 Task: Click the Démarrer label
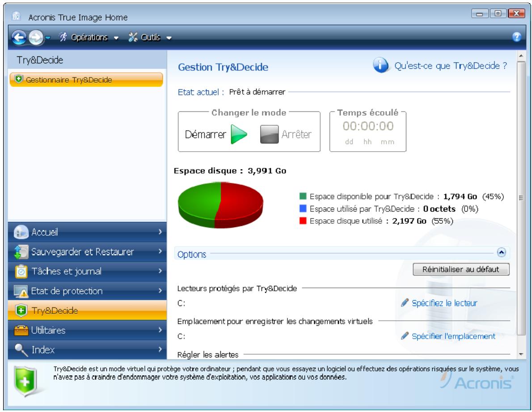pos(205,134)
